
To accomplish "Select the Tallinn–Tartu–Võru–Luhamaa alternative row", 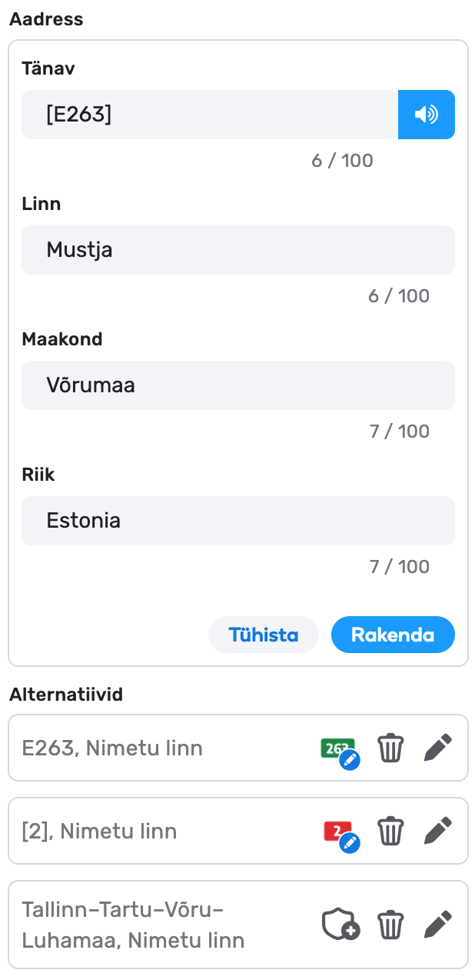I will point(154,925).
